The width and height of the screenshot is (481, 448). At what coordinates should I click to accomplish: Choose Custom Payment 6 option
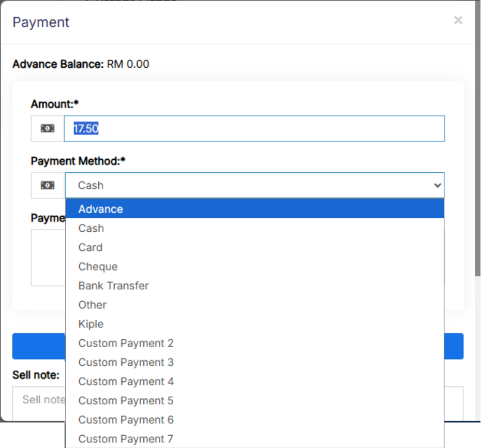(x=126, y=420)
